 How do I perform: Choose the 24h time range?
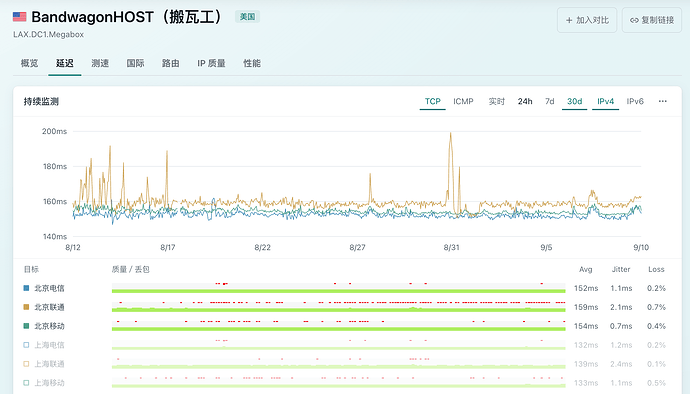coord(525,101)
